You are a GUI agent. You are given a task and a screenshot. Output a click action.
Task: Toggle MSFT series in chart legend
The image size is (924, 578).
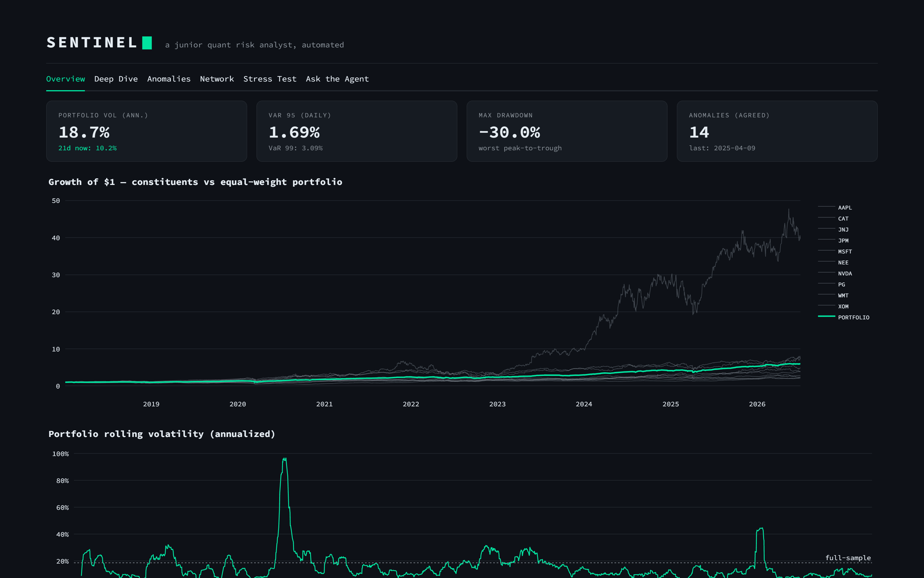pos(835,251)
